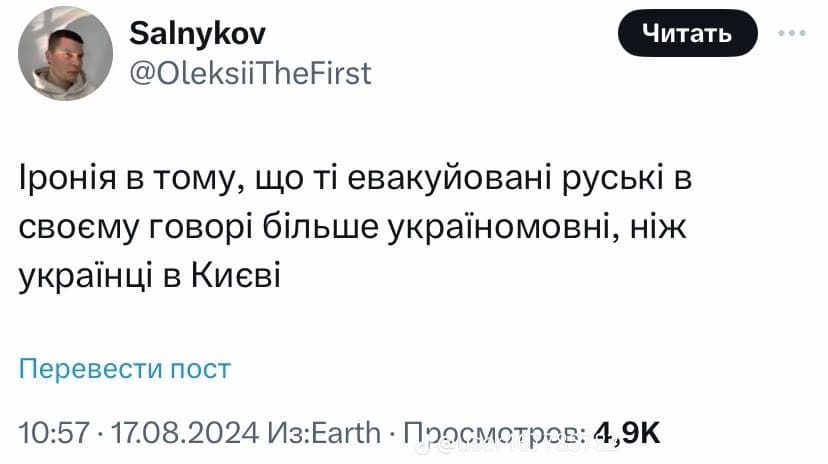The image size is (828, 464).
Task: Click the @OleksiiTheFirst handle
Action: 251,73
